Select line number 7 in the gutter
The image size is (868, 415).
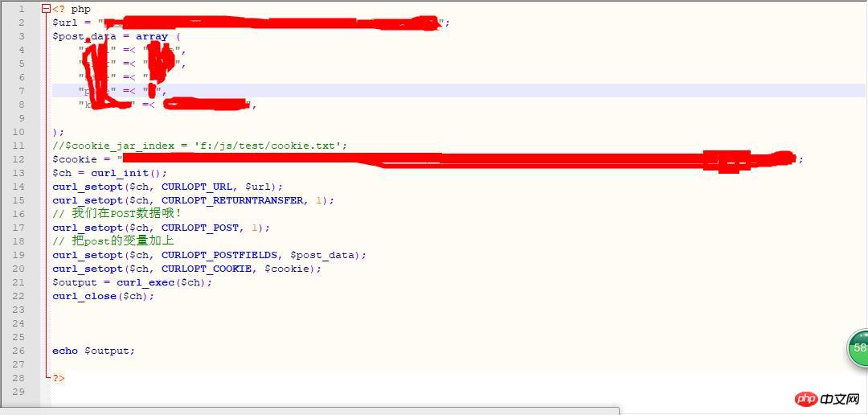[22, 91]
